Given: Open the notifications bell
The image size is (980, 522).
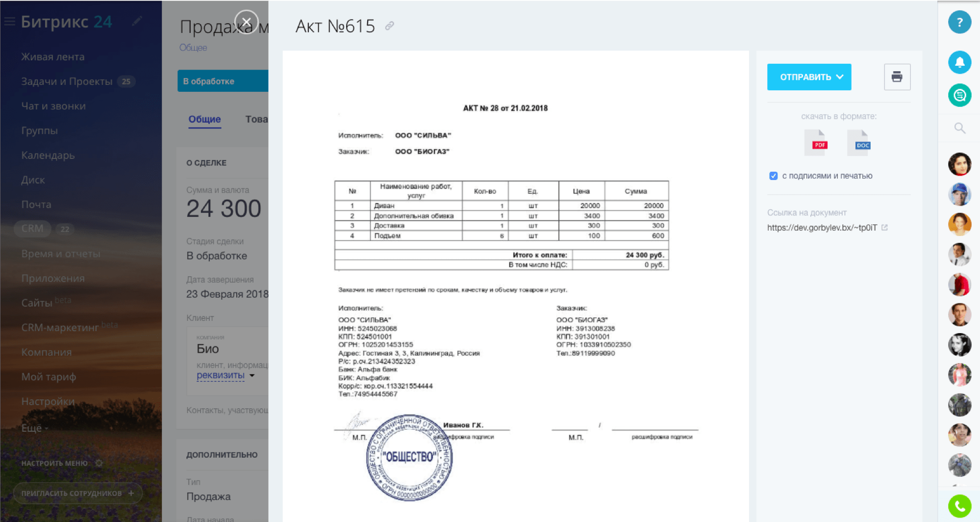Looking at the screenshot, I should [x=959, y=62].
